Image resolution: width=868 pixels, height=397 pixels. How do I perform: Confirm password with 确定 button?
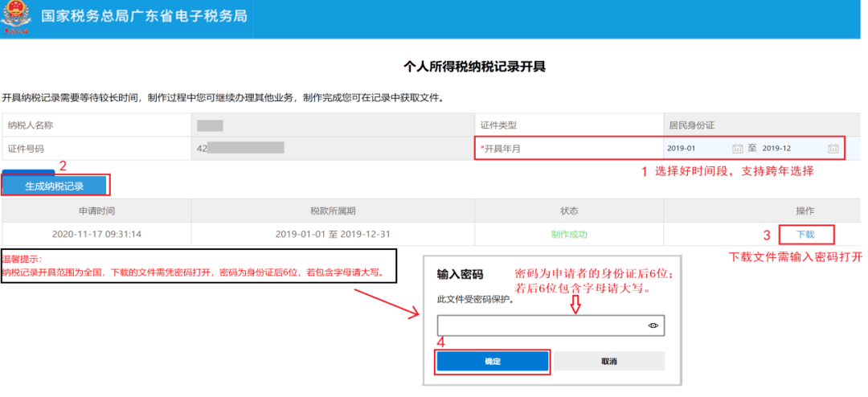tap(493, 362)
